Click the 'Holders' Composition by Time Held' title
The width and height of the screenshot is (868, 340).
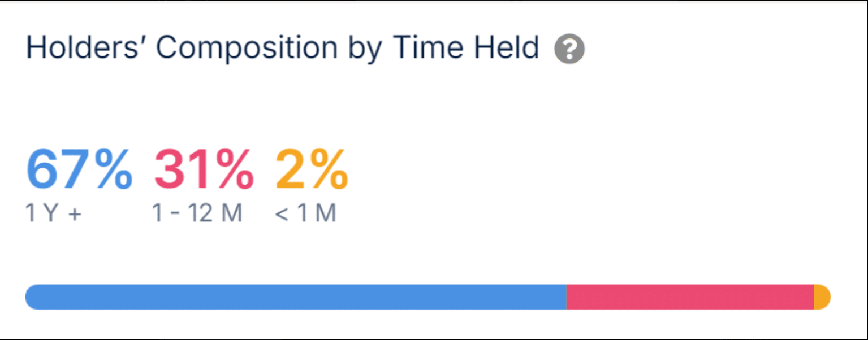pyautogui.click(x=283, y=49)
